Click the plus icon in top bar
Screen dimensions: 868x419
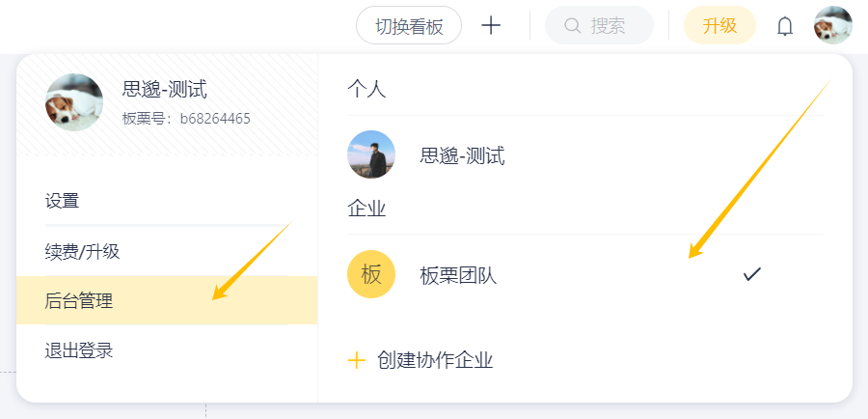click(491, 26)
